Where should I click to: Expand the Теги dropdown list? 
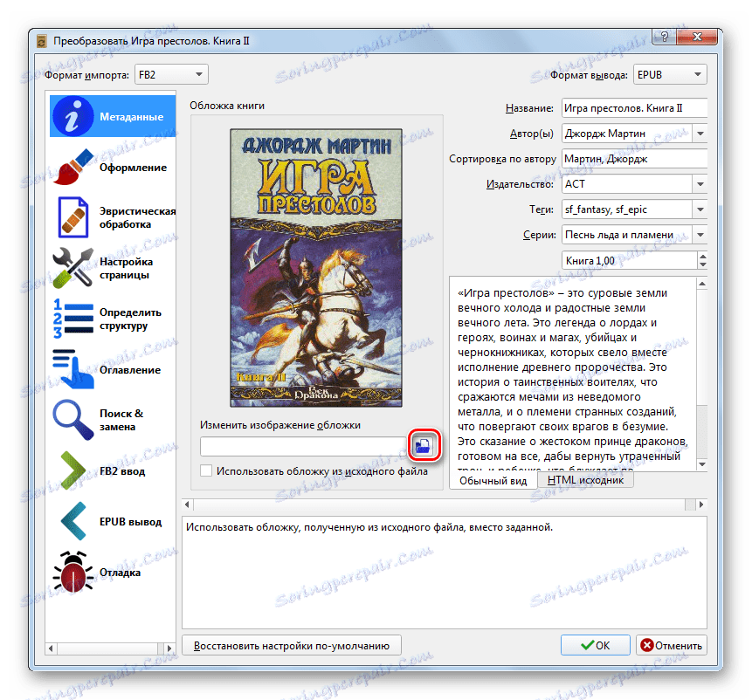[700, 209]
